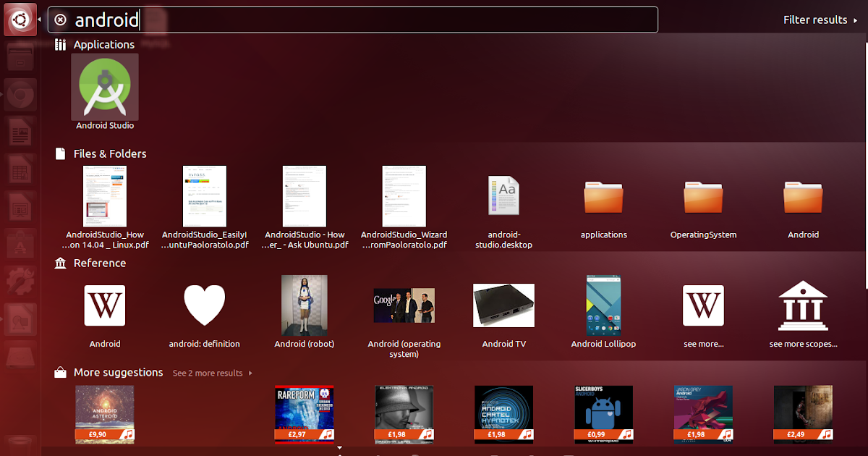Open the Chrome browser launcher icon
868x456 pixels.
pos(20,95)
